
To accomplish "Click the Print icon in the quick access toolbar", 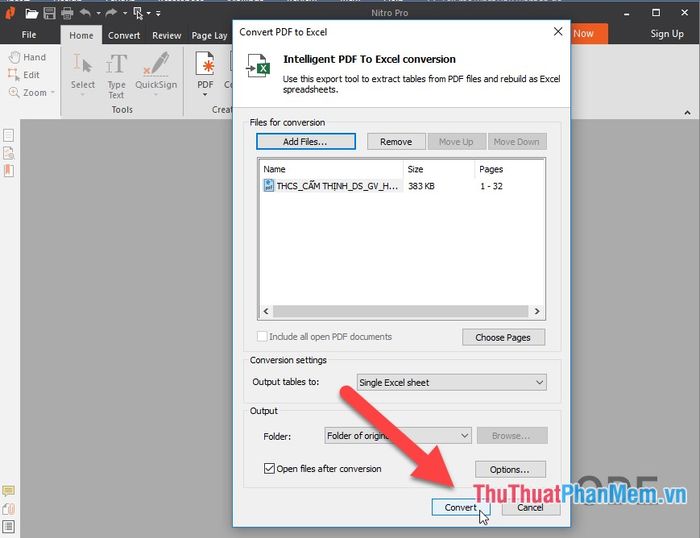I will click(x=67, y=13).
